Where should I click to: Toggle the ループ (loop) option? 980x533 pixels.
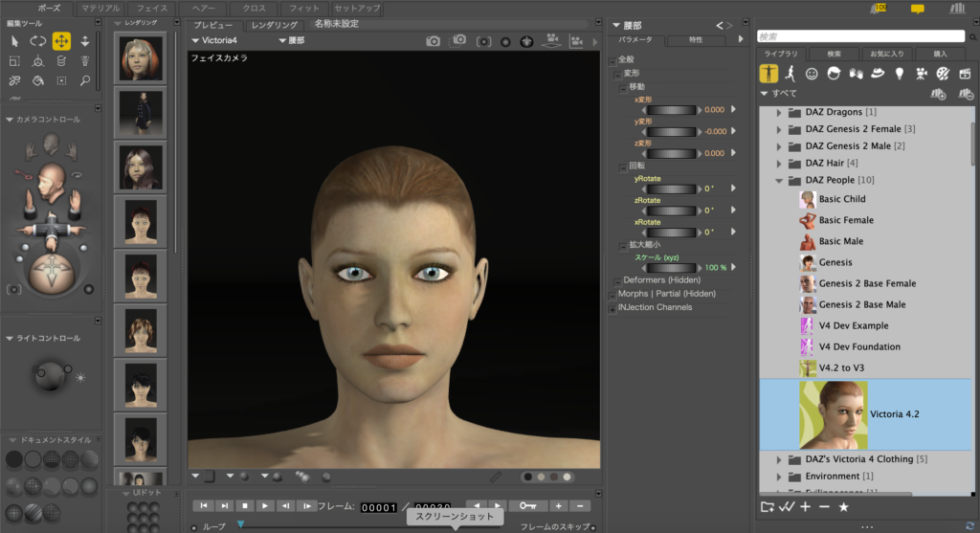[193, 527]
